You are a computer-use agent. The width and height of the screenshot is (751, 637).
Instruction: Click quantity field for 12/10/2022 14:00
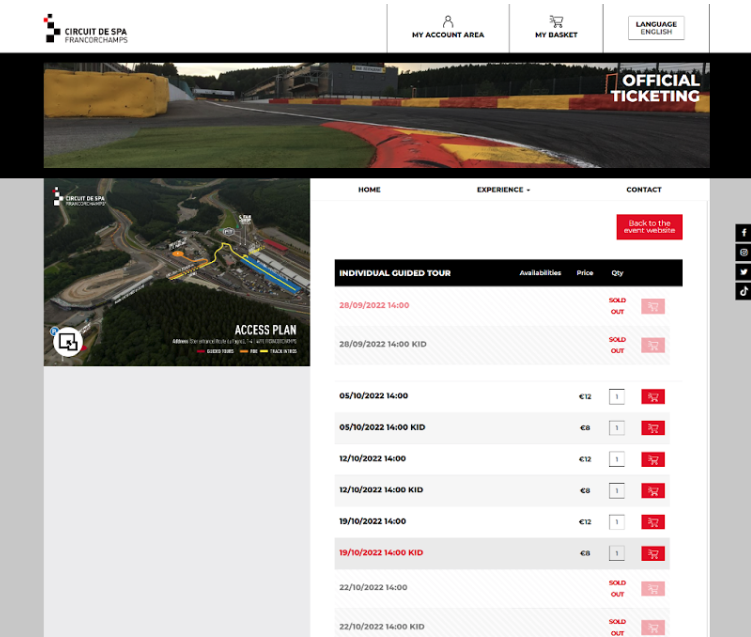click(617, 459)
